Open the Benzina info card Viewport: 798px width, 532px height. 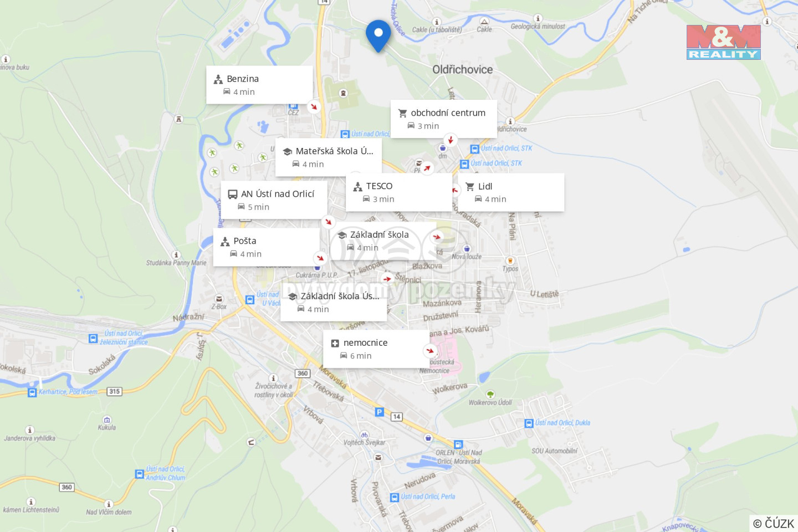click(259, 85)
